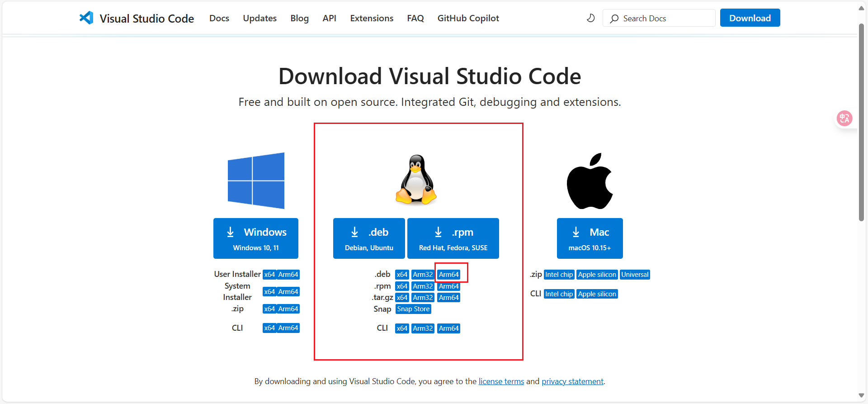Image resolution: width=868 pixels, height=404 pixels.
Task: Toggle the dark theme moon icon
Action: pos(590,18)
